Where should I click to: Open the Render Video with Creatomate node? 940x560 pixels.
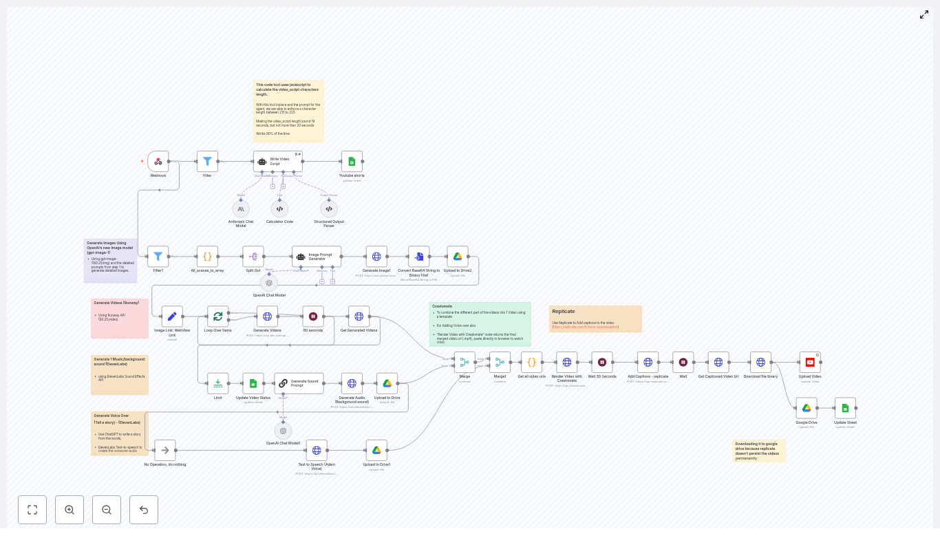pos(566,362)
